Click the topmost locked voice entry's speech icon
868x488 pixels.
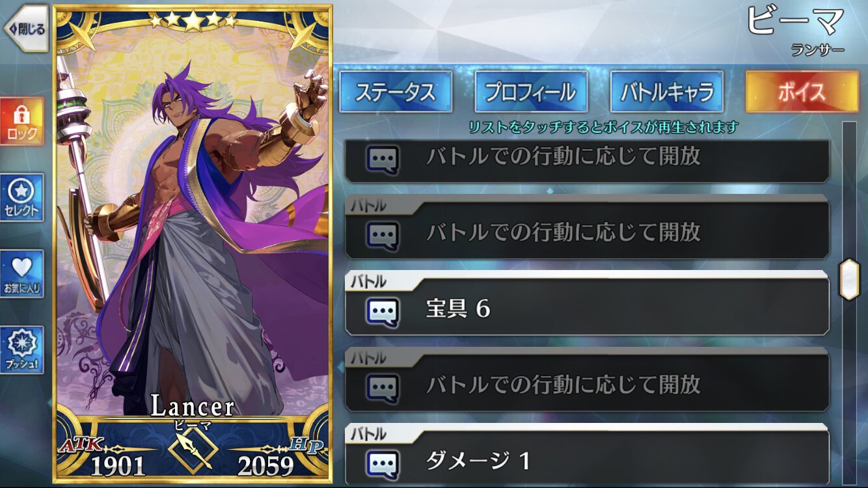click(x=383, y=158)
